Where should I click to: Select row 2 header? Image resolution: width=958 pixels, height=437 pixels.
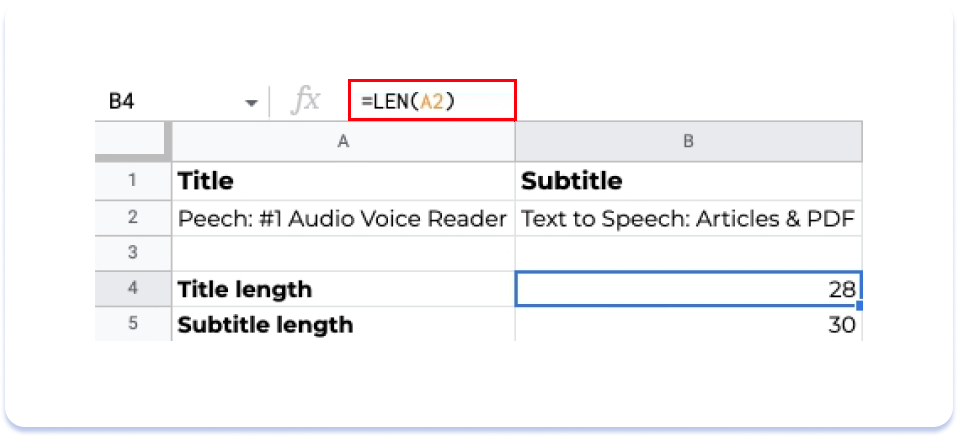(133, 217)
